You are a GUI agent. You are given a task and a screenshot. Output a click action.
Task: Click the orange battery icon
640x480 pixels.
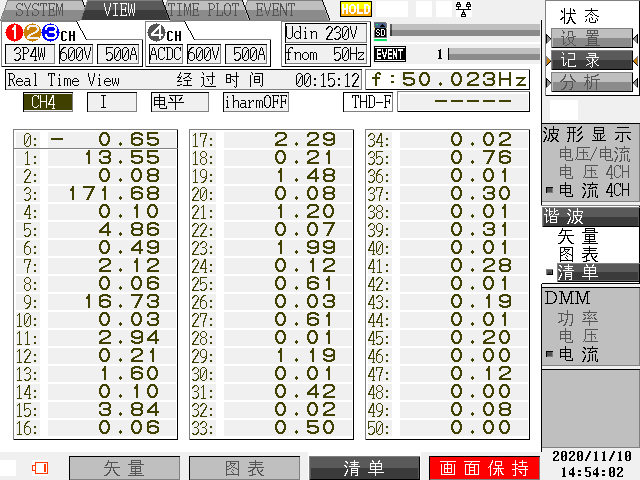[x=40, y=468]
